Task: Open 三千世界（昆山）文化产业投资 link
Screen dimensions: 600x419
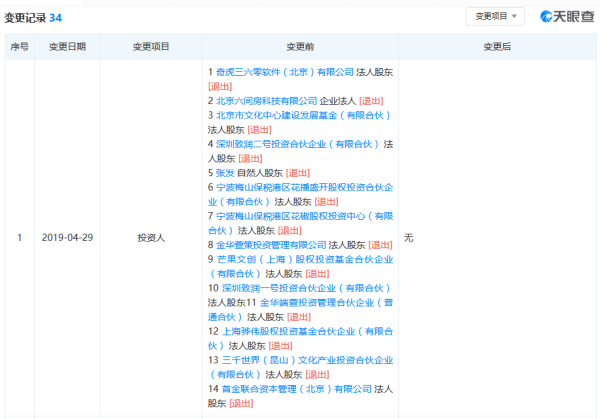Action: point(300,367)
